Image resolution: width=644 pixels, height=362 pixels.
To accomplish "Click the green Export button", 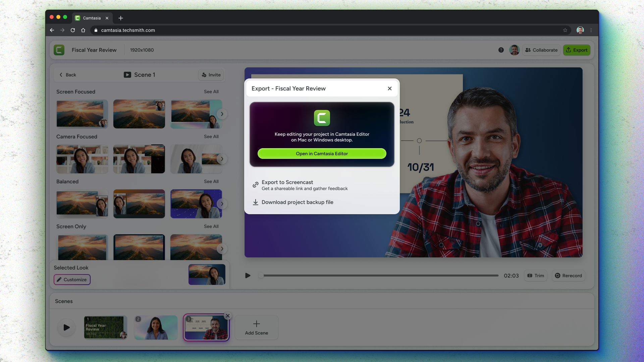I will coord(577,50).
